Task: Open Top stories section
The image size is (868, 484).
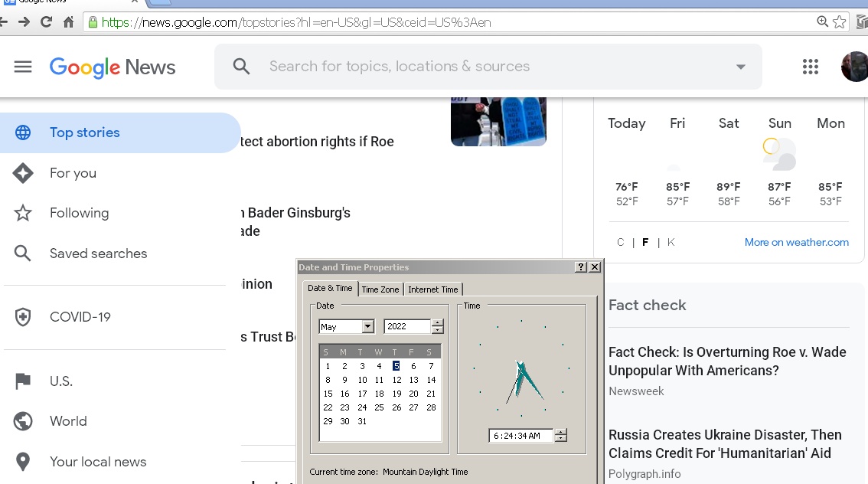Action: pos(120,133)
